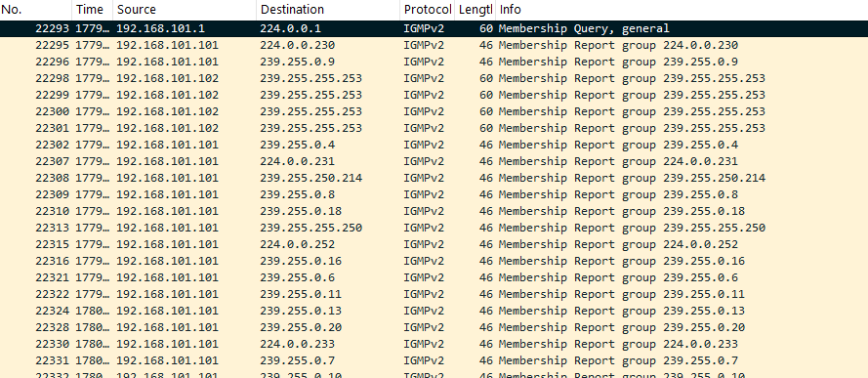This screenshot has height=378, width=868.
Task: Select packet 22308 row
Action: (434, 178)
